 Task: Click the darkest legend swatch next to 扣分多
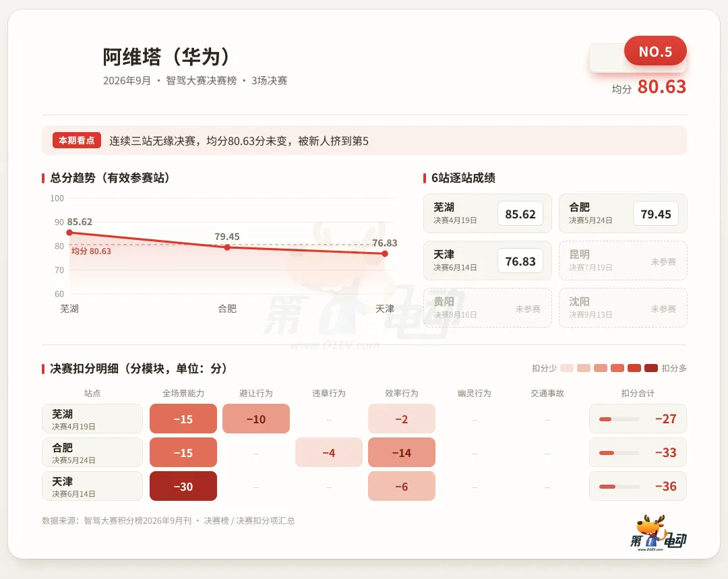tap(651, 368)
